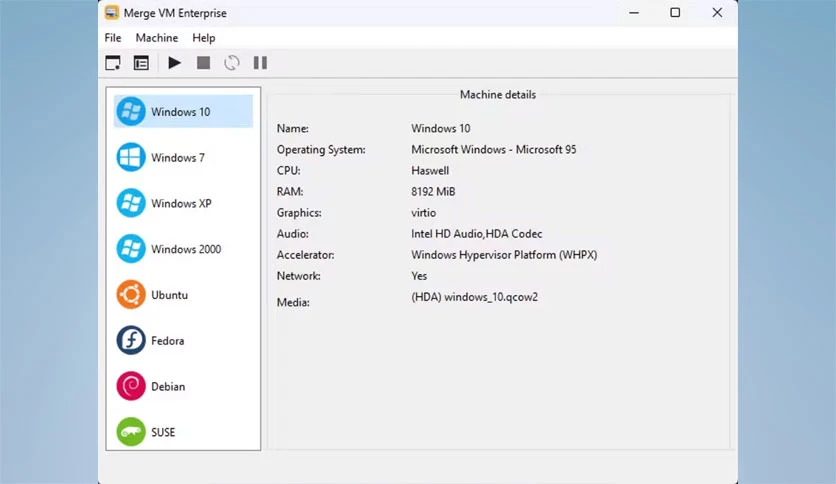Click the Ubuntu orange logo icon
This screenshot has height=484, width=836.
pyautogui.click(x=131, y=294)
